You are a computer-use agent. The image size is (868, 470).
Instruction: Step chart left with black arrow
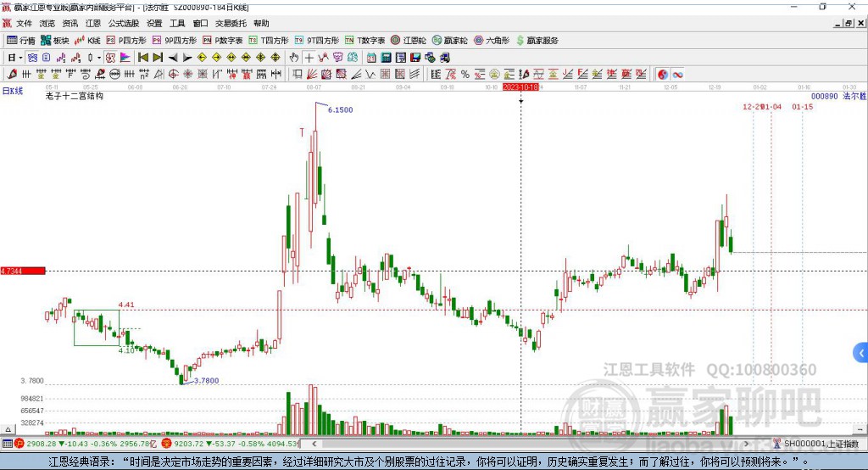(x=173, y=58)
